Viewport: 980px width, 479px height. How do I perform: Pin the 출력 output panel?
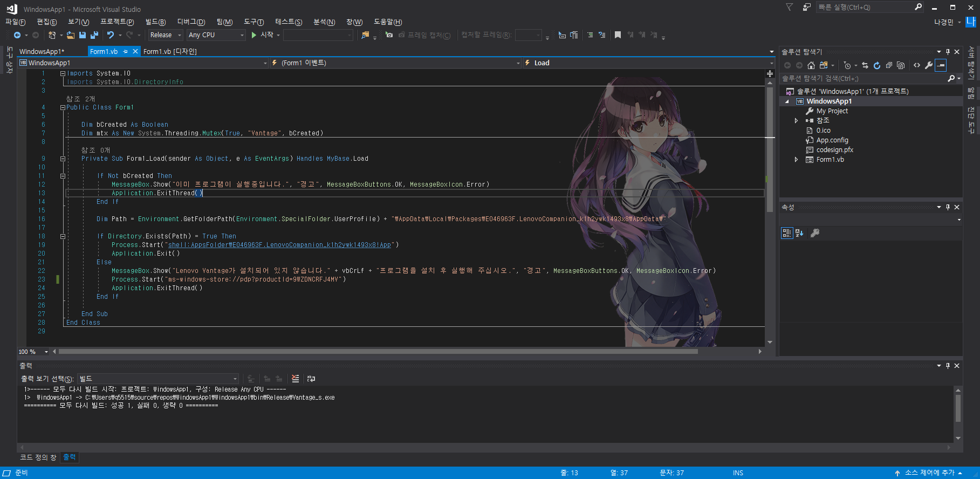tap(948, 366)
